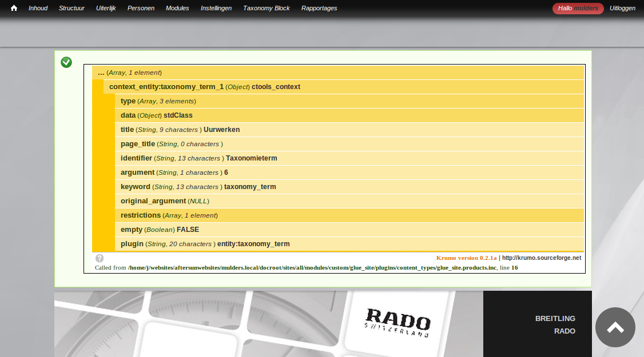Select the page_title string row

coord(349,144)
